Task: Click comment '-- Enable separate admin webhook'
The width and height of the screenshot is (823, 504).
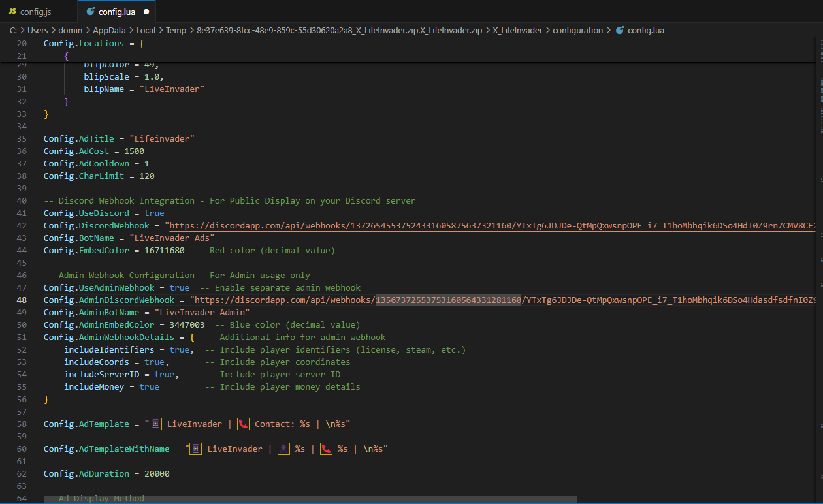Action: click(x=280, y=288)
